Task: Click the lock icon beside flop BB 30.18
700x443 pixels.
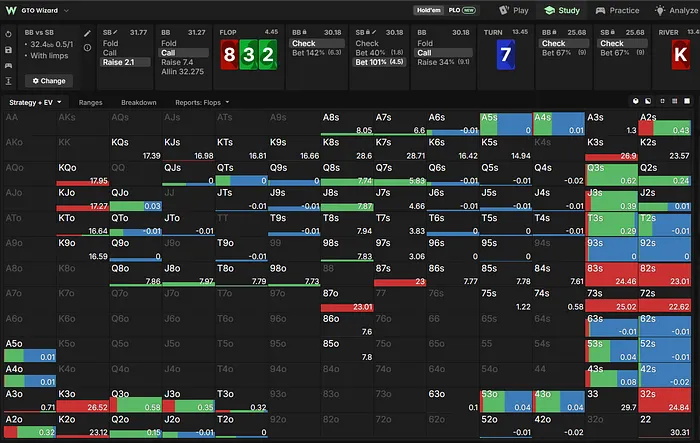Action: coord(304,32)
